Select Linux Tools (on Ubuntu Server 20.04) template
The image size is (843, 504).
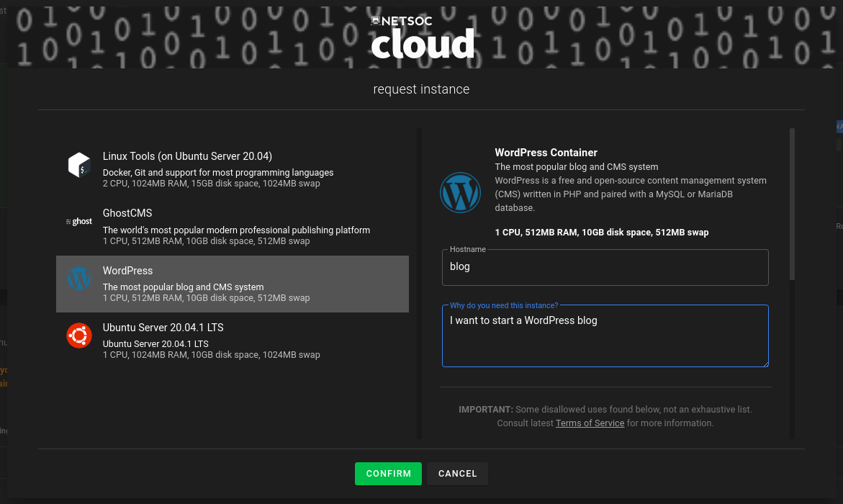point(233,169)
